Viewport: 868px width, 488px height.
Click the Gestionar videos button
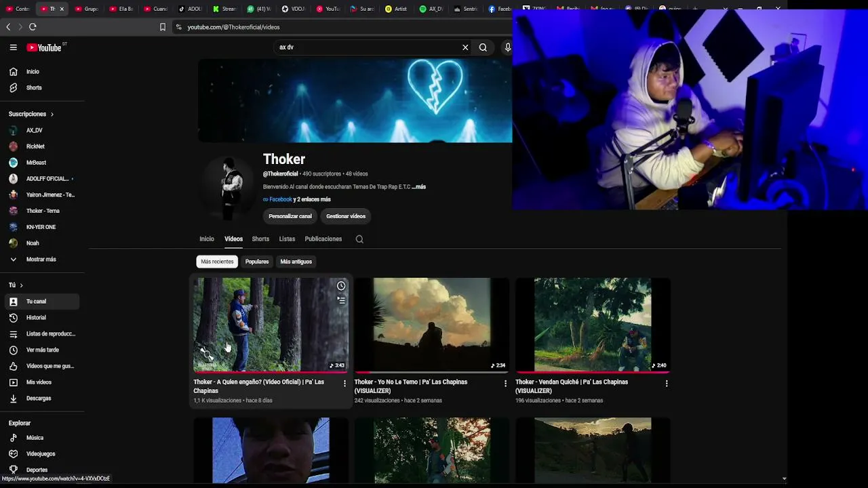(x=346, y=216)
